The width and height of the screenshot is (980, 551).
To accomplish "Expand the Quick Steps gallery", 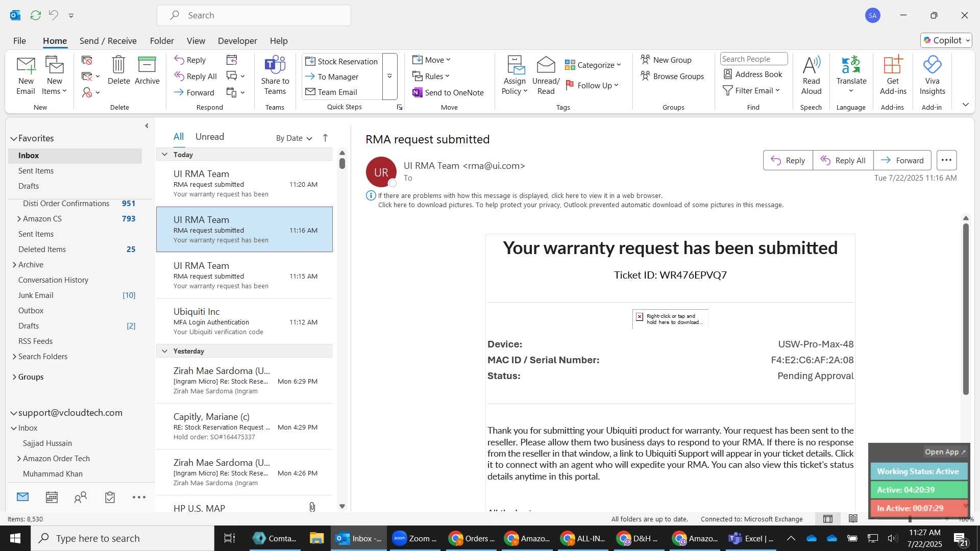I will (x=389, y=77).
